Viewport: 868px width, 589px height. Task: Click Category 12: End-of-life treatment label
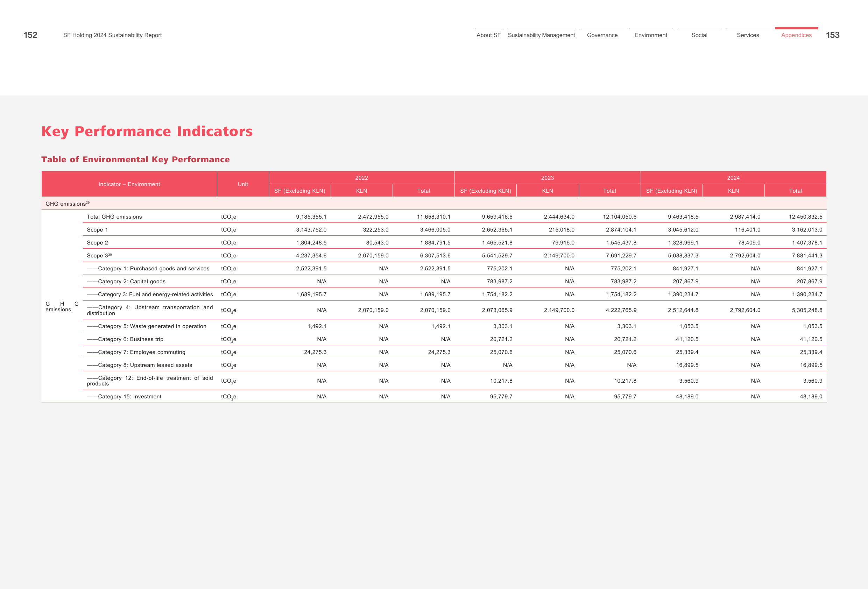pyautogui.click(x=150, y=381)
